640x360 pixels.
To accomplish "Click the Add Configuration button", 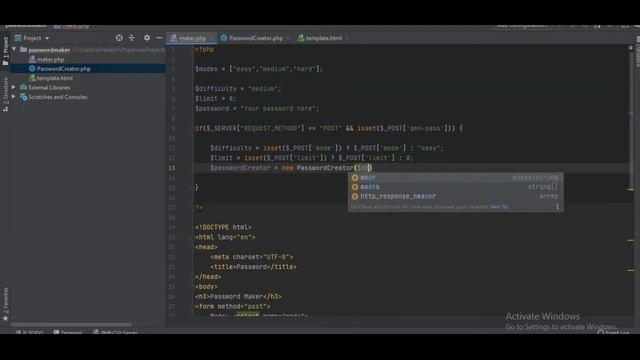I will (523, 26).
